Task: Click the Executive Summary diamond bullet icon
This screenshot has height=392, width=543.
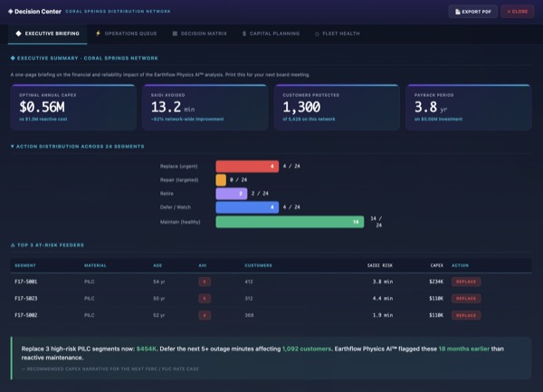Action: (x=13, y=58)
